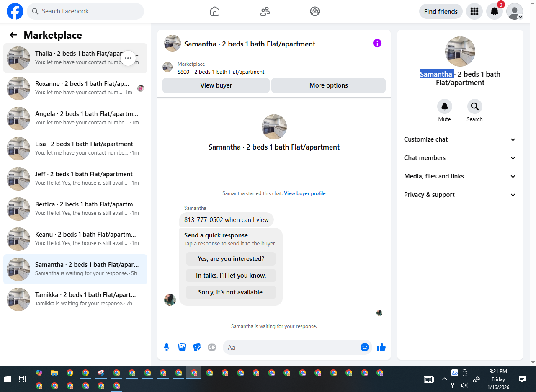The image size is (536, 392).
Task: Choose a sticker icon in composer
Action: click(x=197, y=347)
